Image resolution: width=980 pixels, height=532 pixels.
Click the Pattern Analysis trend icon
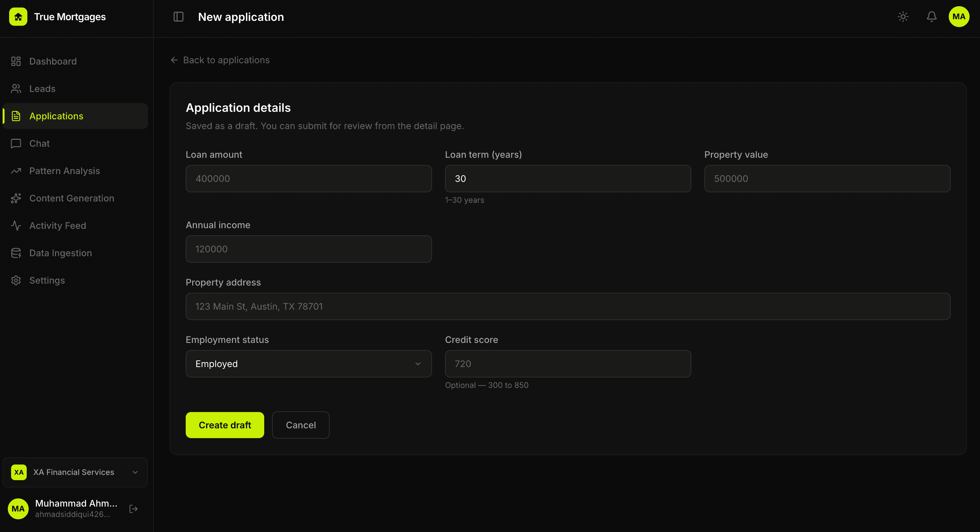point(16,171)
